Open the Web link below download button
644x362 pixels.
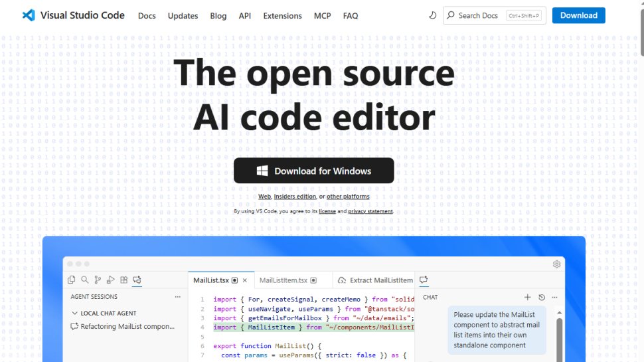pyautogui.click(x=264, y=197)
